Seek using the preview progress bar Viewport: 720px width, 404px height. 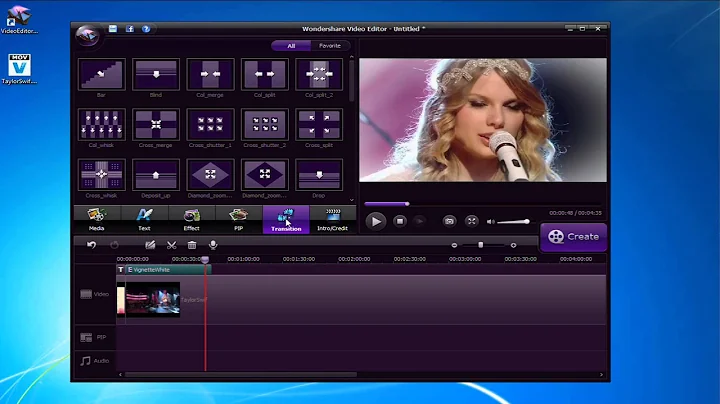(482, 204)
